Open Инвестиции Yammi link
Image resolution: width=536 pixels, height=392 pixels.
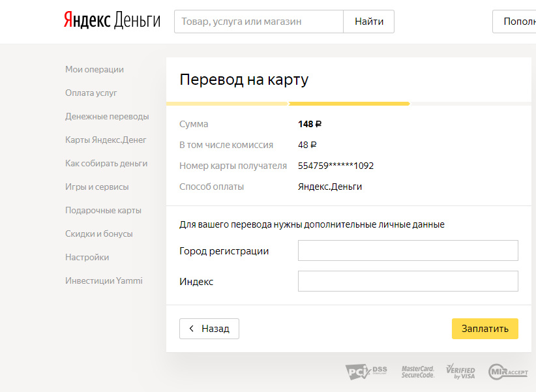(104, 281)
